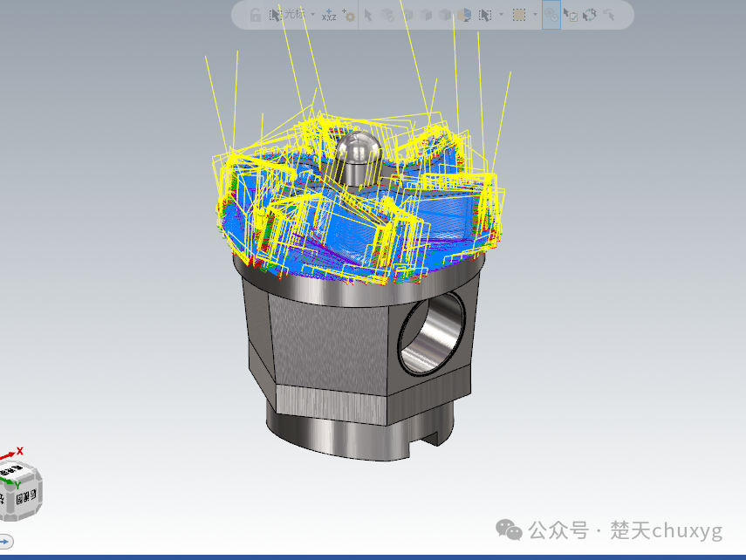Click the lock icon in the selection toolbar
Image resolution: width=746 pixels, height=560 pixels.
click(x=256, y=15)
